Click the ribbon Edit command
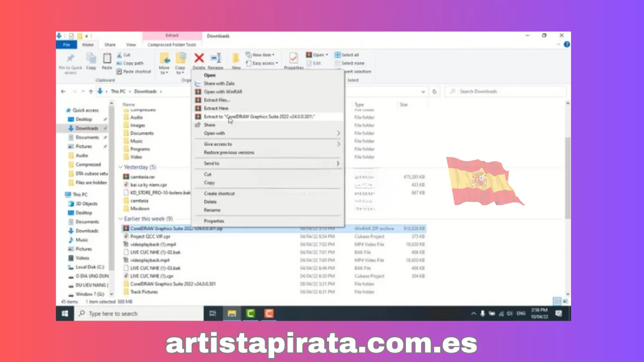The height and width of the screenshot is (362, 644). coord(313,63)
